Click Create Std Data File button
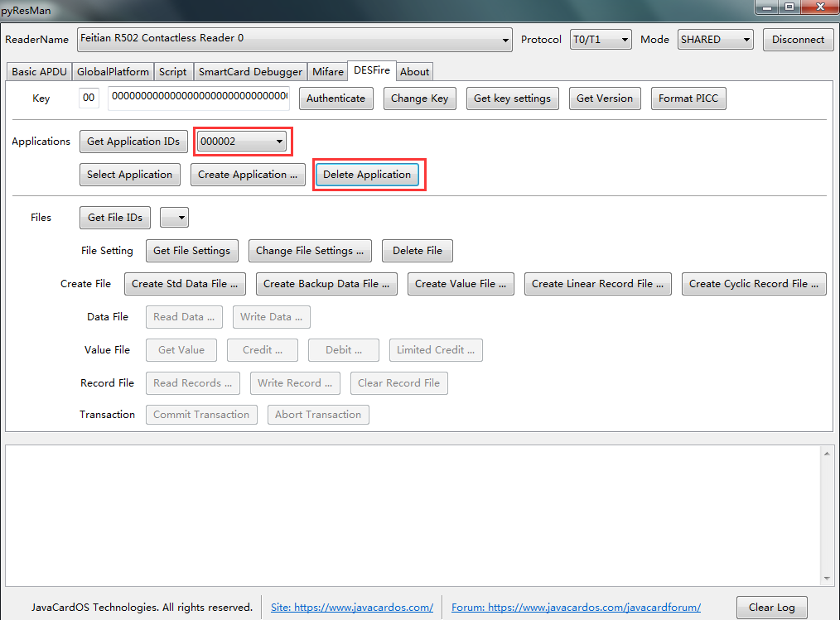Viewport: 840px width, 620px height. pos(185,284)
